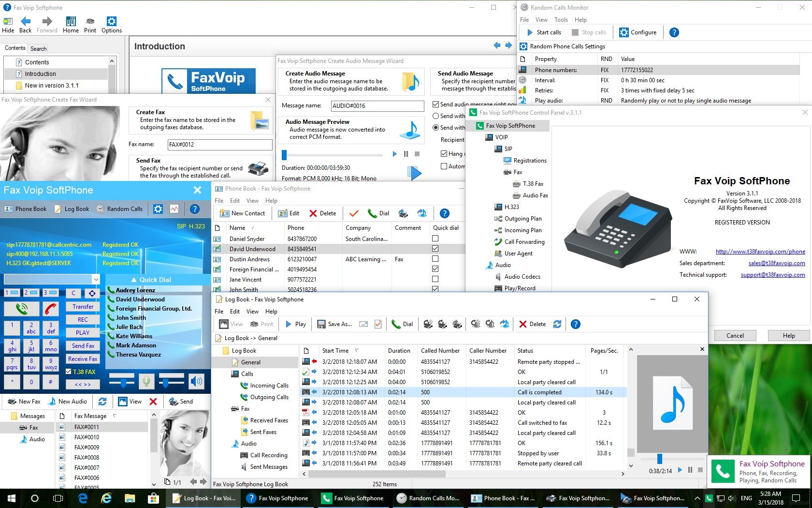Viewport: 812px width, 508px height.
Task: Click Start Time column sort arrow
Action: tap(357, 350)
